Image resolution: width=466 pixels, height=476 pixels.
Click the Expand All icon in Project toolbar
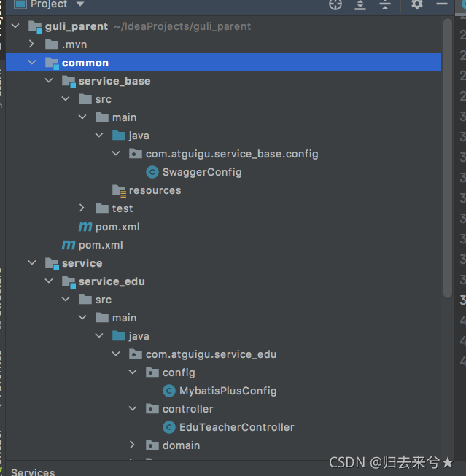[x=360, y=4]
